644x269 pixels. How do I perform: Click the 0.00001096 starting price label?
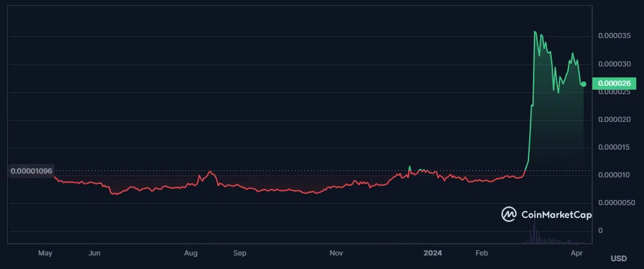click(32, 170)
